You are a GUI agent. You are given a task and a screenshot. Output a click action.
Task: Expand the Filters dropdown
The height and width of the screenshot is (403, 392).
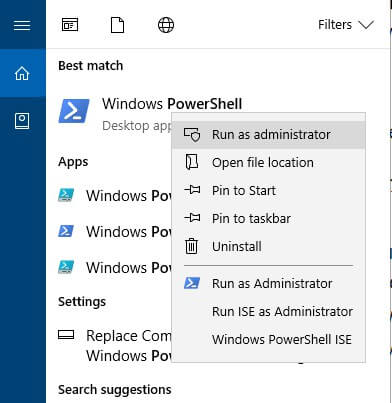(346, 25)
